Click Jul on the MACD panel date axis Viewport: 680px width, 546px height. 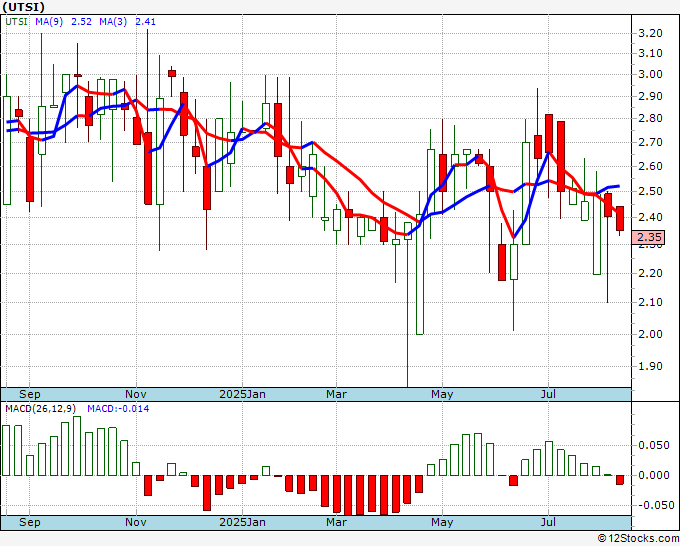[549, 522]
